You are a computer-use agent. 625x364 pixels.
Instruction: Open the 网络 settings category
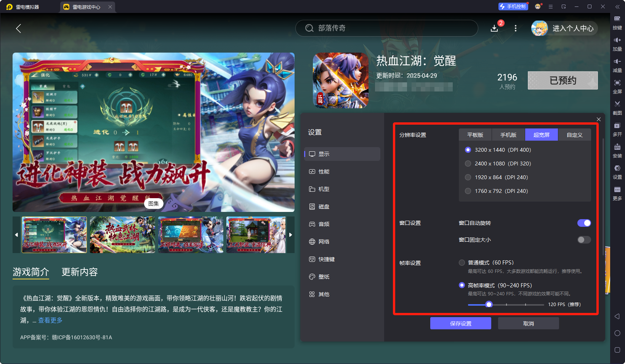click(342, 242)
